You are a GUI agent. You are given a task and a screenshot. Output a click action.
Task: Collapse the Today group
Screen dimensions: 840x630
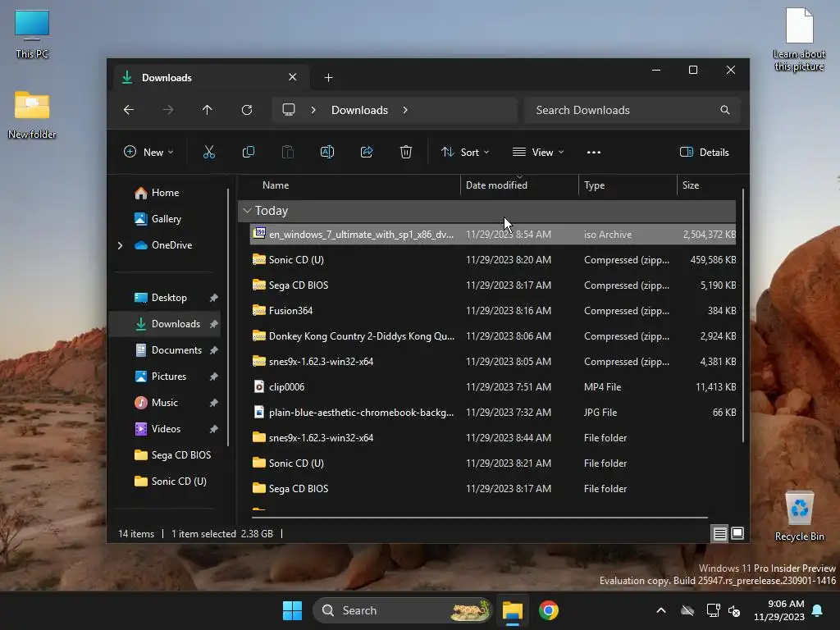247,211
